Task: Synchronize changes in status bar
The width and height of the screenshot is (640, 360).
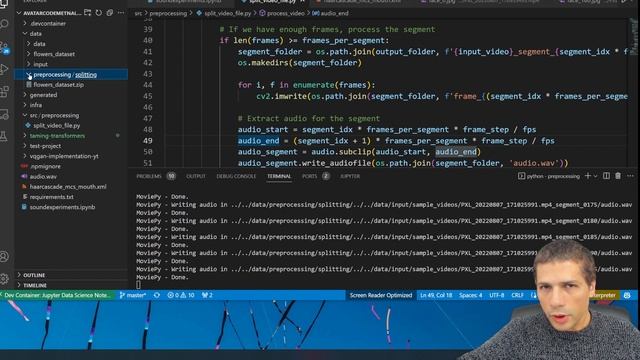Action: click(157, 295)
